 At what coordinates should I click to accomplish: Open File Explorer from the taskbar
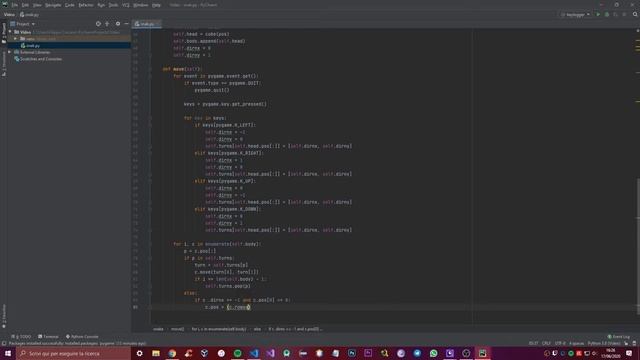click(x=156, y=353)
